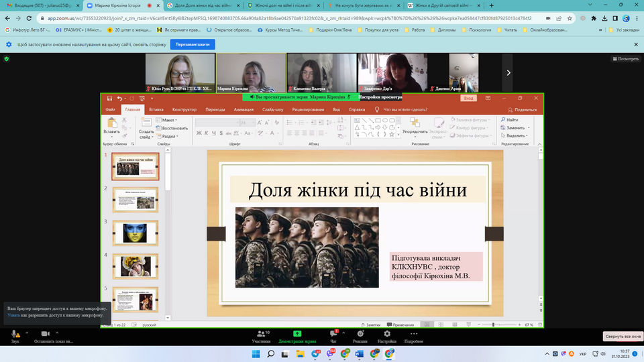Select Марина Кірюхіна participant video thumbnail
Image resolution: width=644 pixels, height=362 pixels.
[x=252, y=72]
